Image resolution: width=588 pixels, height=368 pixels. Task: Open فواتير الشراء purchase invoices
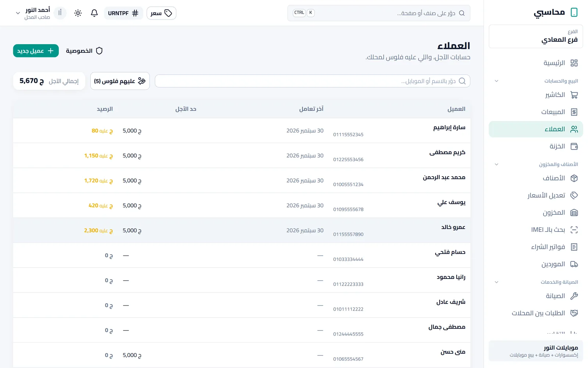[536, 247]
